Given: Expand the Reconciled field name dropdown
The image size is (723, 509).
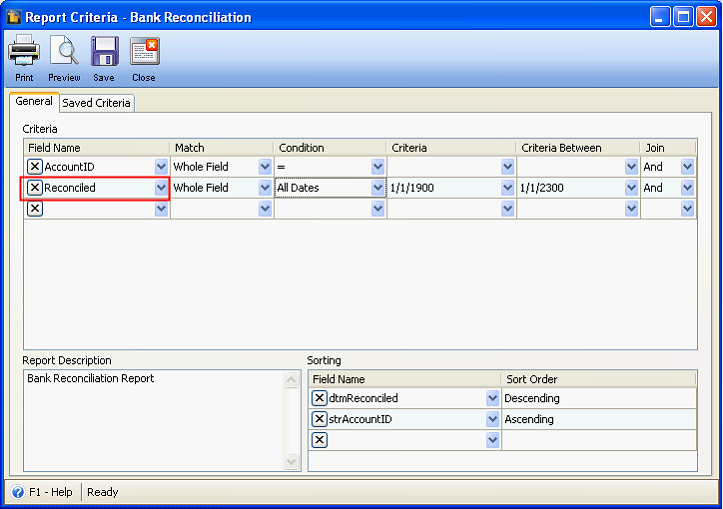Looking at the screenshot, I should (161, 188).
